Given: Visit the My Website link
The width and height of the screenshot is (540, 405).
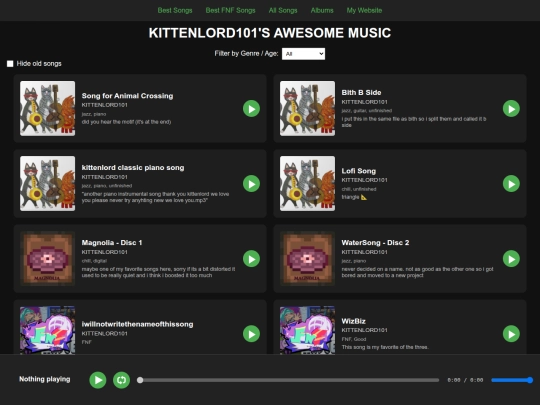Looking at the screenshot, I should [x=364, y=10].
